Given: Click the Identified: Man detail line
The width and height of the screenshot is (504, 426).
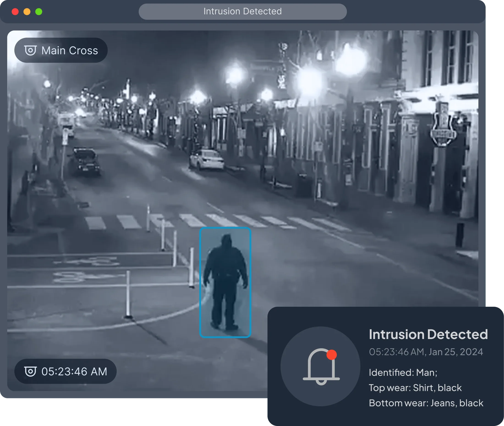Looking at the screenshot, I should [x=403, y=372].
